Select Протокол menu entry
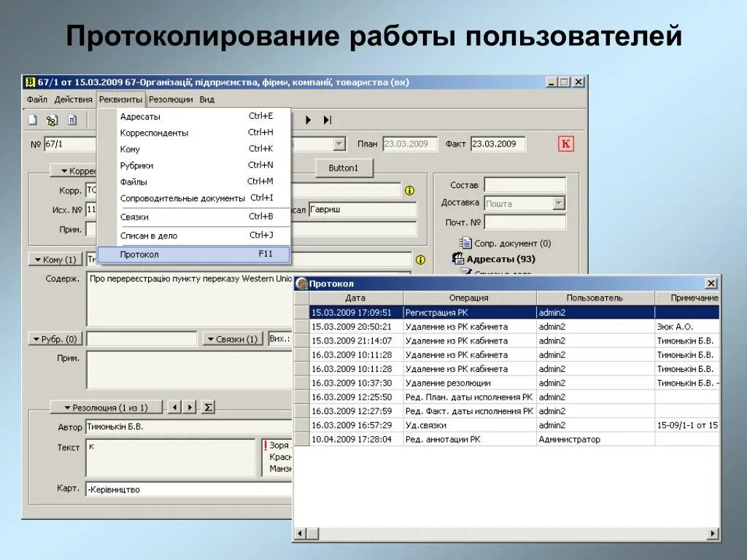 point(193,254)
